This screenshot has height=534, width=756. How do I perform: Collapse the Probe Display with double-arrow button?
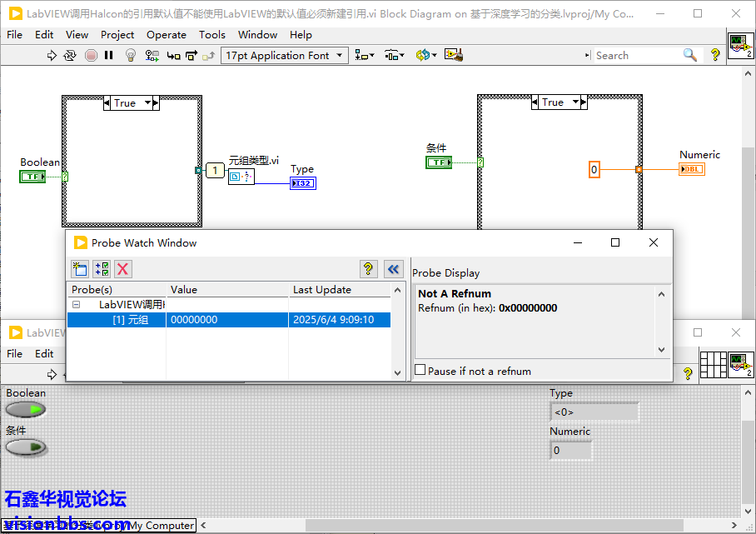pos(394,268)
